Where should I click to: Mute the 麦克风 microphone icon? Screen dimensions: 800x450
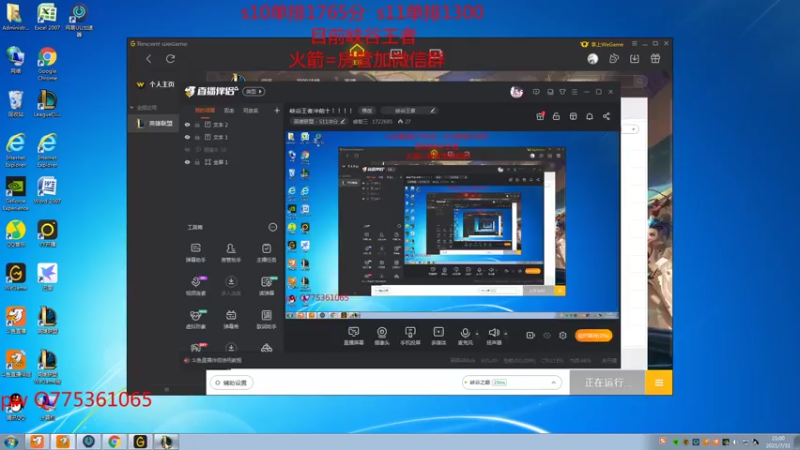tap(465, 333)
